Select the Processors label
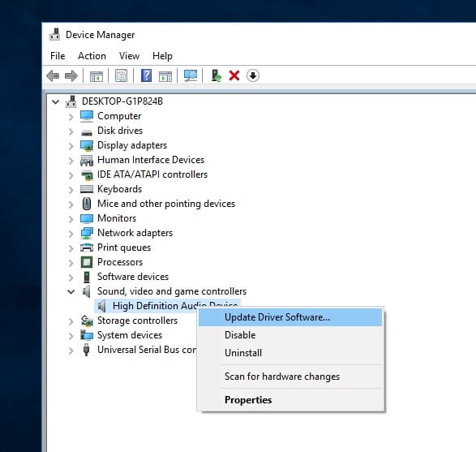 [x=120, y=262]
